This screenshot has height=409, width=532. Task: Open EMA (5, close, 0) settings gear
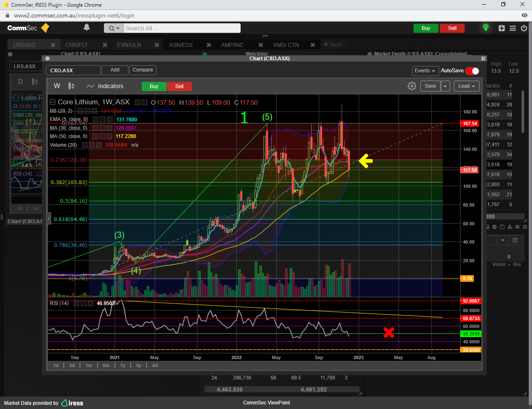(x=103, y=119)
